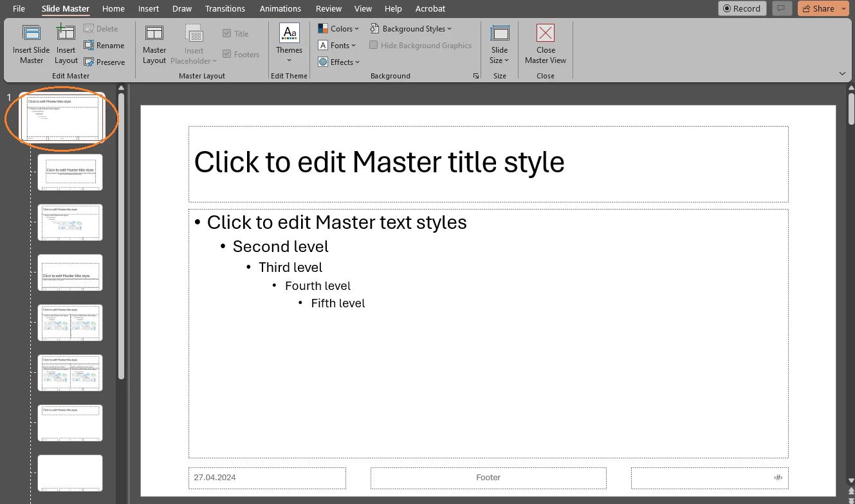
Task: Select the second layout thumbnail
Action: pyautogui.click(x=69, y=172)
